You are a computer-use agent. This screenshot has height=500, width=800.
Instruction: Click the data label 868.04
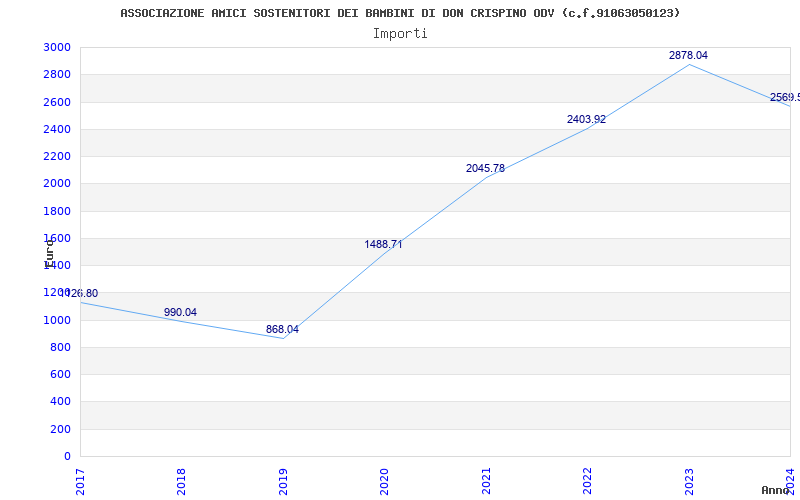tap(282, 330)
